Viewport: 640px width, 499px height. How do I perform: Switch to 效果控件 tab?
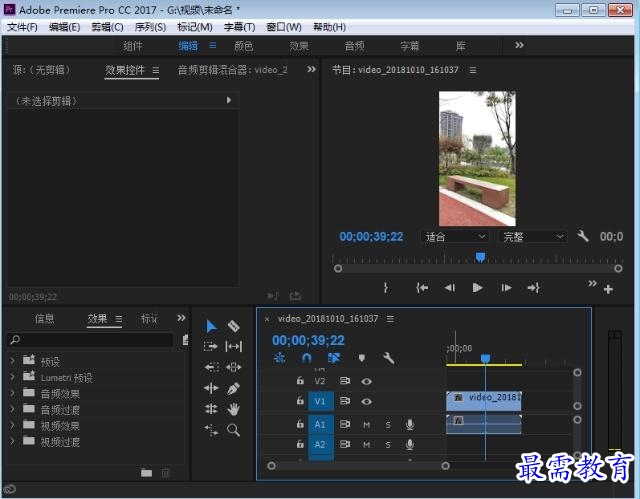pos(125,70)
